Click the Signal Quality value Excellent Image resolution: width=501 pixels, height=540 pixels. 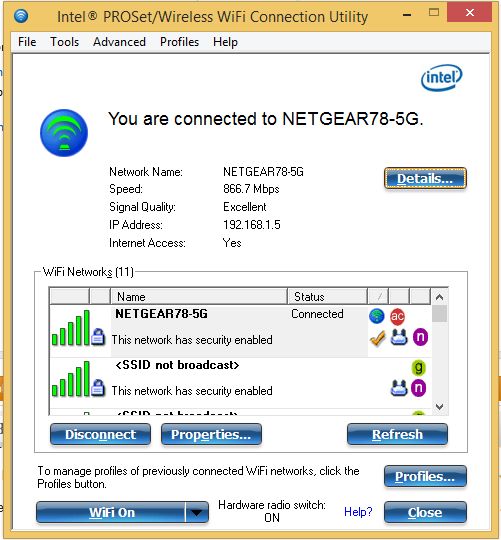coord(244,207)
